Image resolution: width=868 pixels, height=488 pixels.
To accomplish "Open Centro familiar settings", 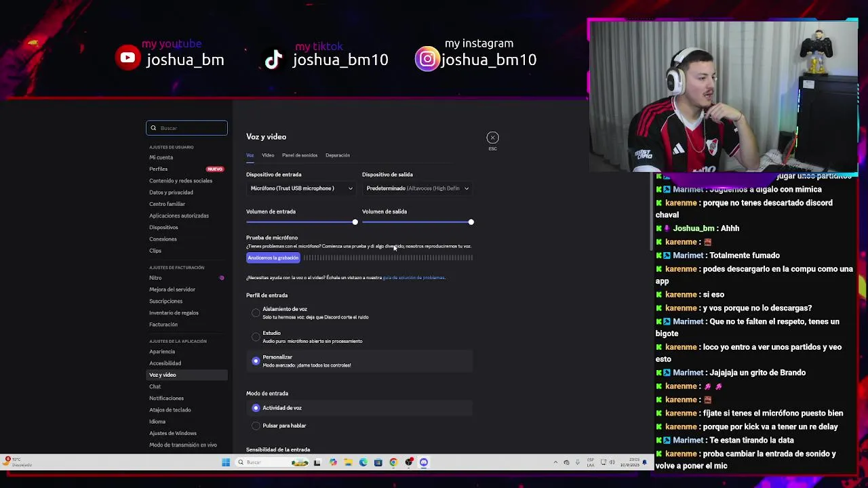I will coord(167,204).
